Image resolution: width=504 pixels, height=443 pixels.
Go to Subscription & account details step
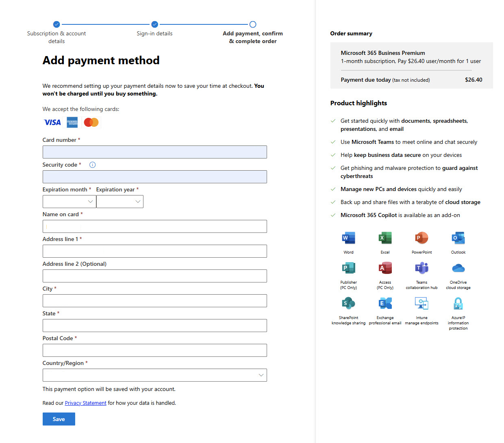pyautogui.click(x=56, y=24)
